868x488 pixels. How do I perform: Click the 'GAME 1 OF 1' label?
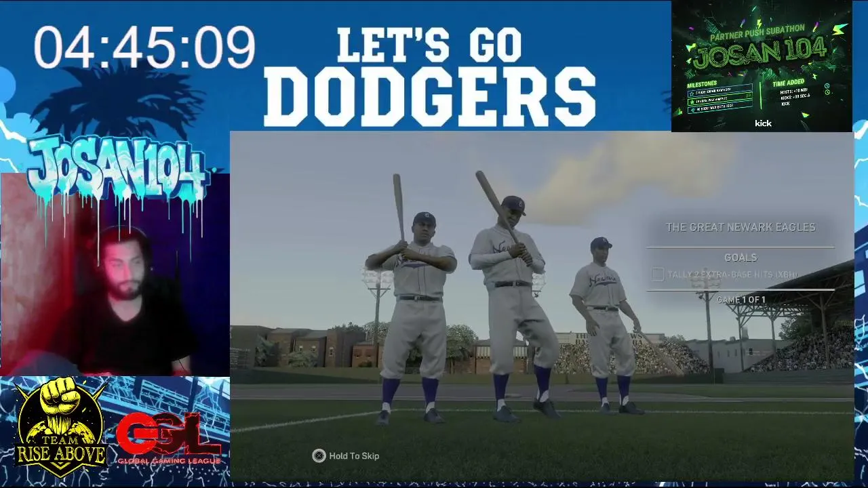click(x=741, y=300)
